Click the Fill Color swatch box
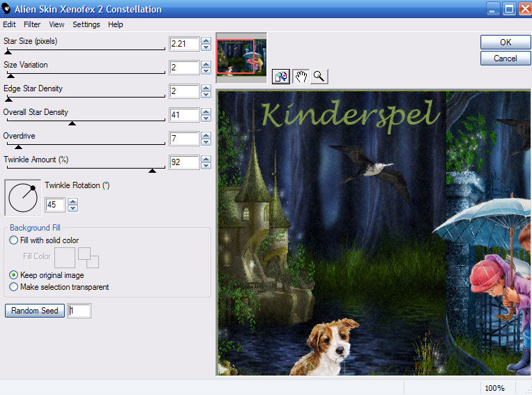Screen dimensions: 532x395 pos(65,258)
